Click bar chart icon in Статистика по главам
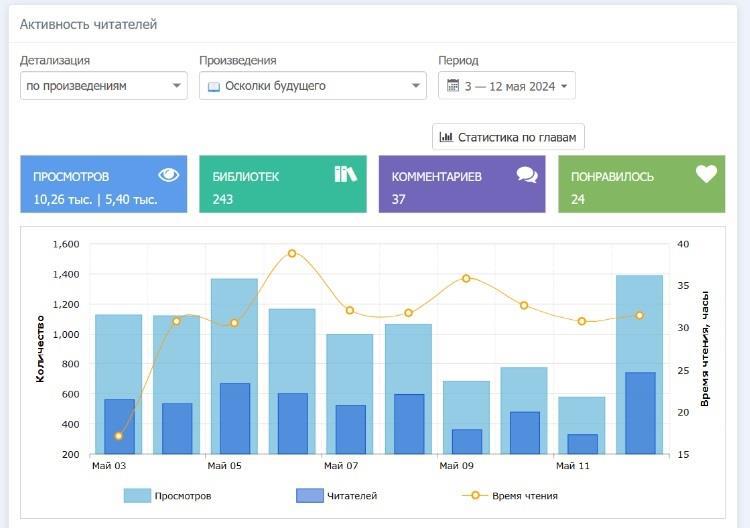The height and width of the screenshot is (528, 750). (446, 137)
